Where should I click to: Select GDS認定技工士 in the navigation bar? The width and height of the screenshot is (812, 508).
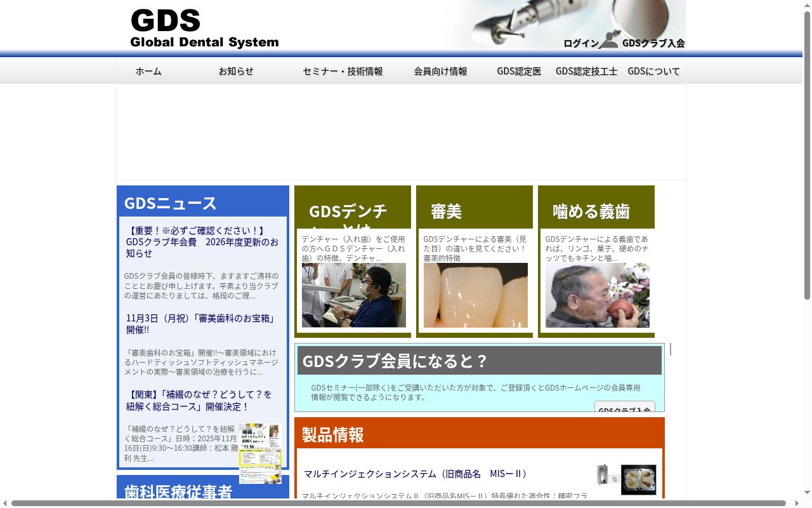(586, 71)
